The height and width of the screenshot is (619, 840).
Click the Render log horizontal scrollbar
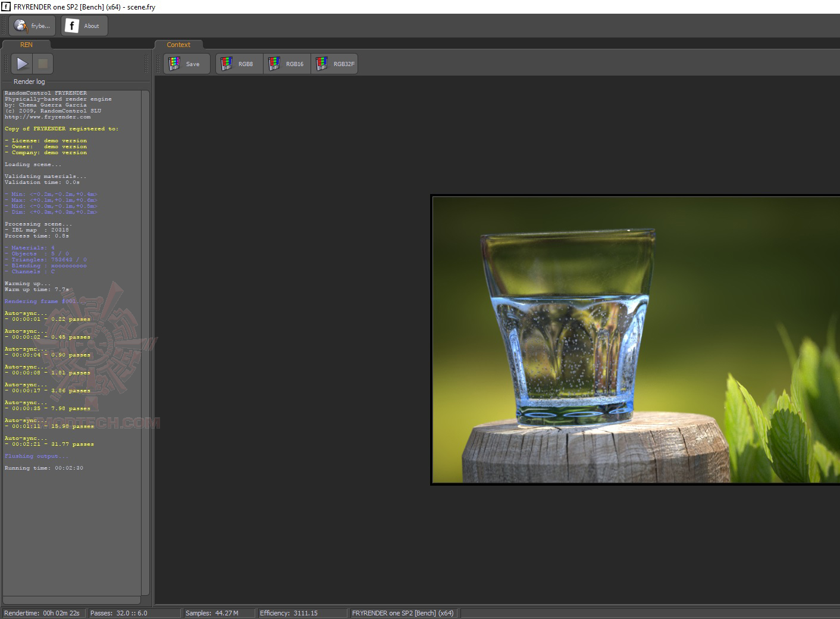pos(71,600)
